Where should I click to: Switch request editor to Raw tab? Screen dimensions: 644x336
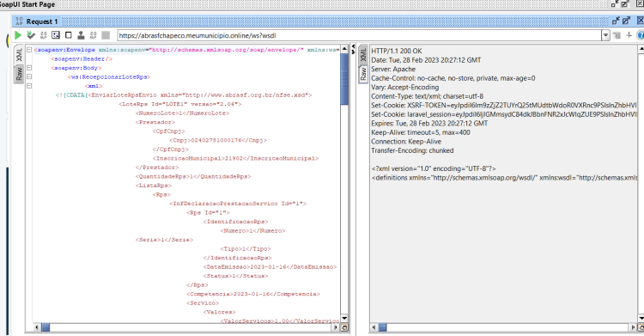(x=19, y=74)
